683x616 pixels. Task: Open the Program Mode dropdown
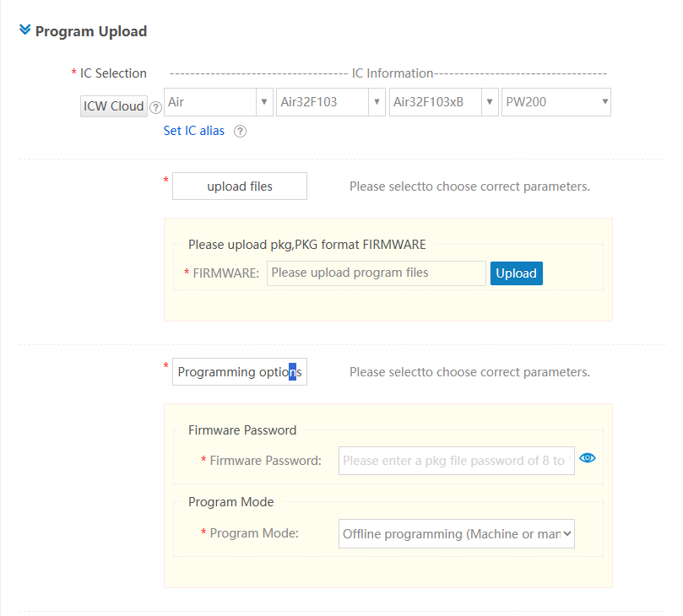[x=457, y=533]
